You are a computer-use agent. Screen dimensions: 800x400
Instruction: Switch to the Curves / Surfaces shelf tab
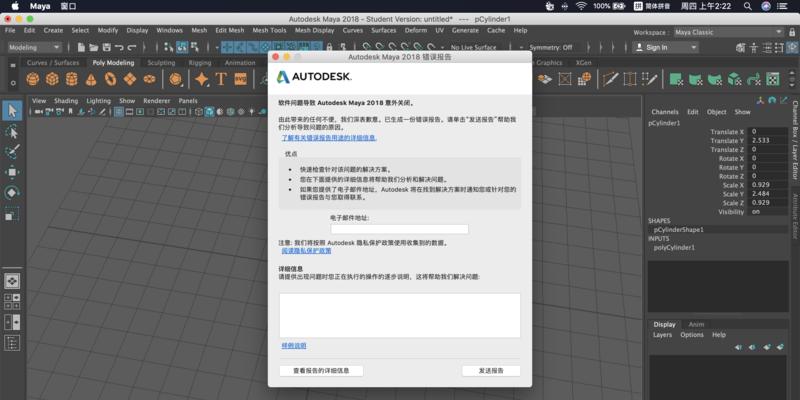coord(53,63)
